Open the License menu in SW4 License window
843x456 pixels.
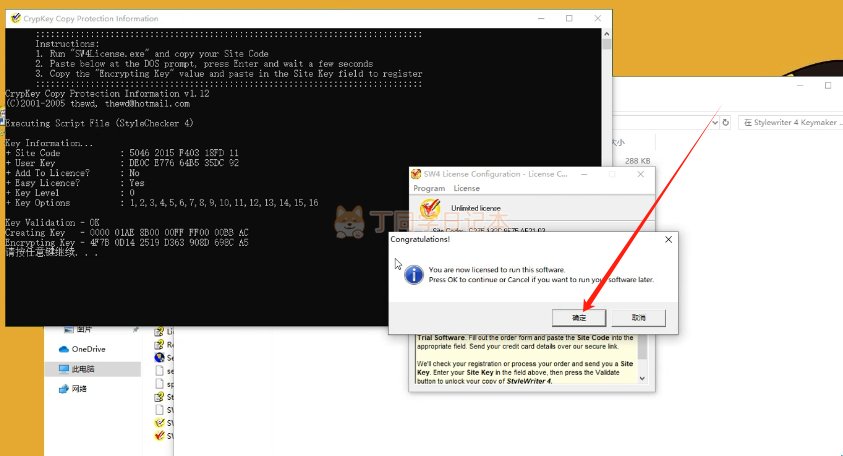pyautogui.click(x=466, y=188)
